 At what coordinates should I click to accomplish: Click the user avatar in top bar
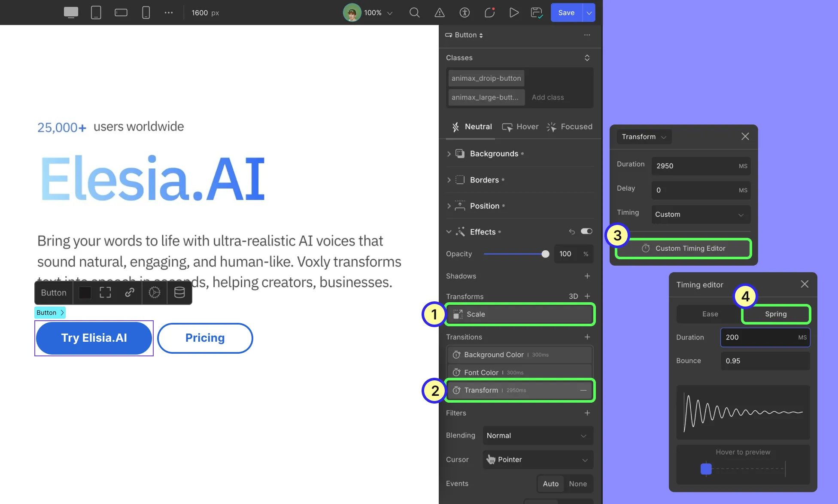[x=352, y=12]
